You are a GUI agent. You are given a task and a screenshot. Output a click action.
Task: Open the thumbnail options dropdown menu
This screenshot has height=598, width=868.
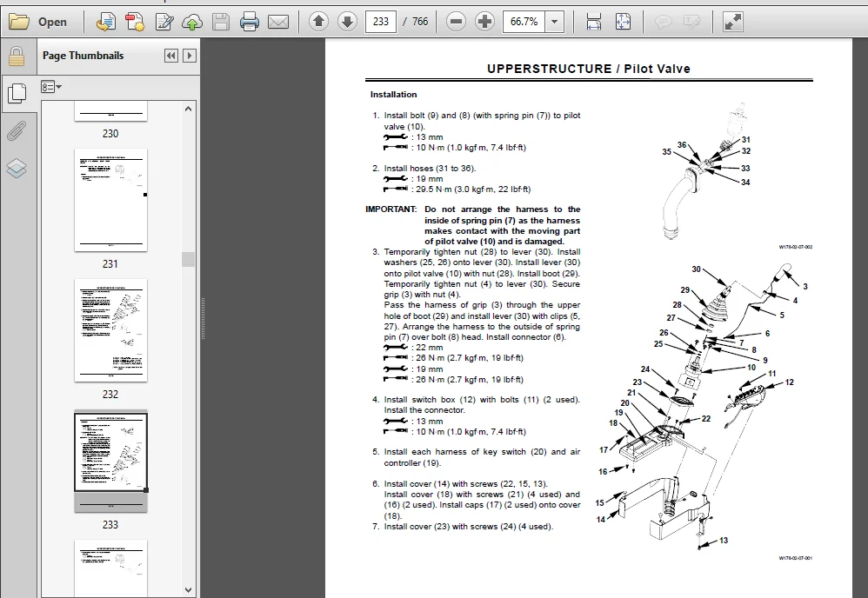51,87
